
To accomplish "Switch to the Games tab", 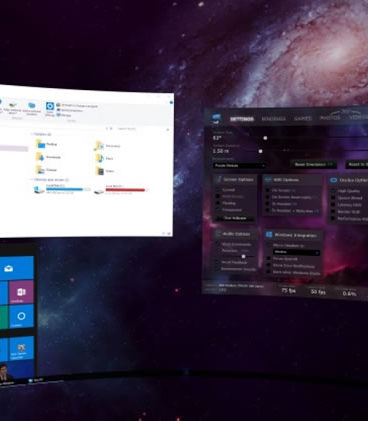I will tap(303, 118).
